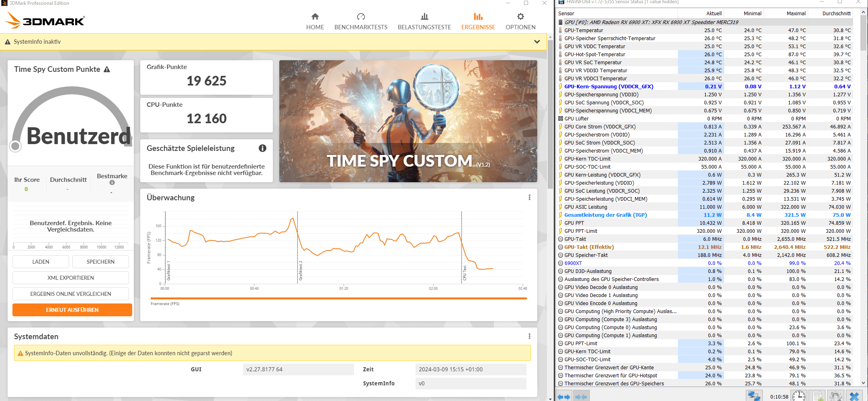This screenshot has width=868, height=401.
Task: Click the scroll down arrow in HWiNFO list
Action: pos(863,383)
